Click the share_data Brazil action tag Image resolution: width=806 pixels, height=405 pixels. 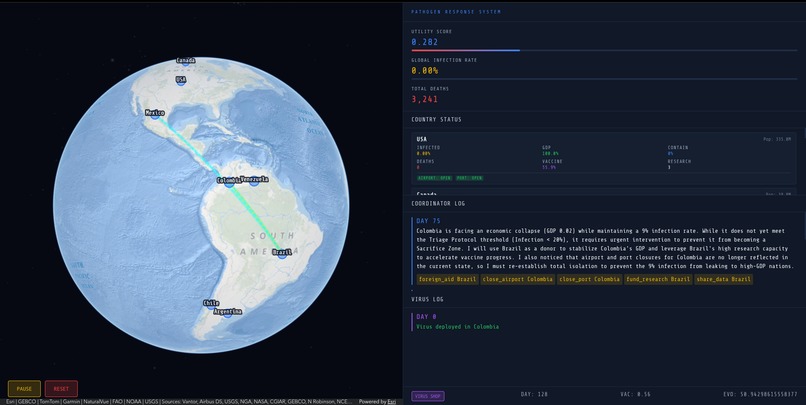[x=723, y=279]
